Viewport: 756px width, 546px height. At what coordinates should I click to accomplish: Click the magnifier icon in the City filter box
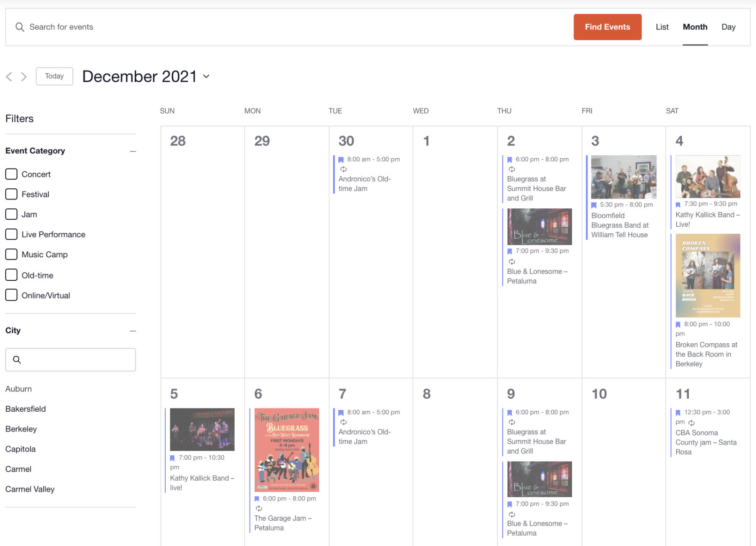point(17,360)
